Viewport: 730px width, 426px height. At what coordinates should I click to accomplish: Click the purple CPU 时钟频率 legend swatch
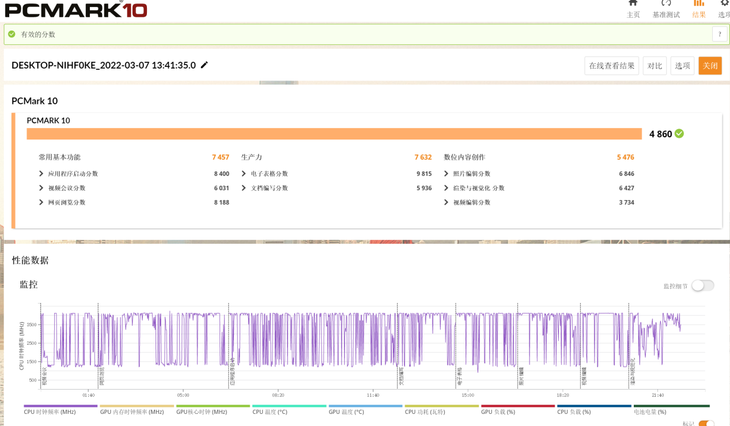tap(59, 407)
